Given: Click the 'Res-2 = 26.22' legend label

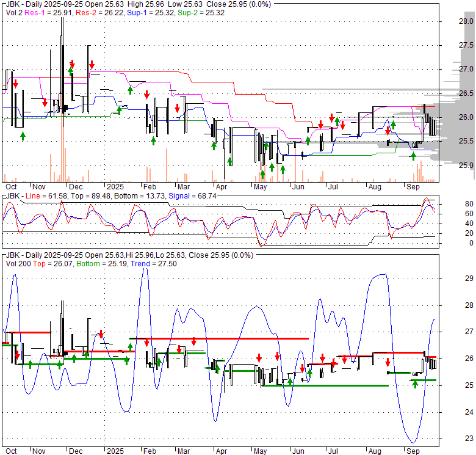Looking at the screenshot, I should 100,13.
